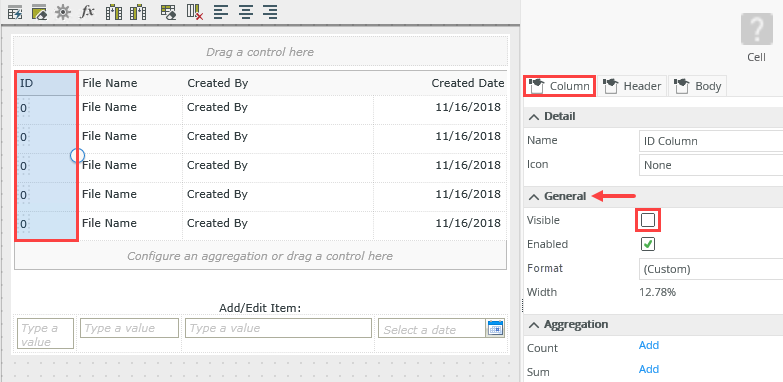
Task: Align text center
Action: coord(245,11)
